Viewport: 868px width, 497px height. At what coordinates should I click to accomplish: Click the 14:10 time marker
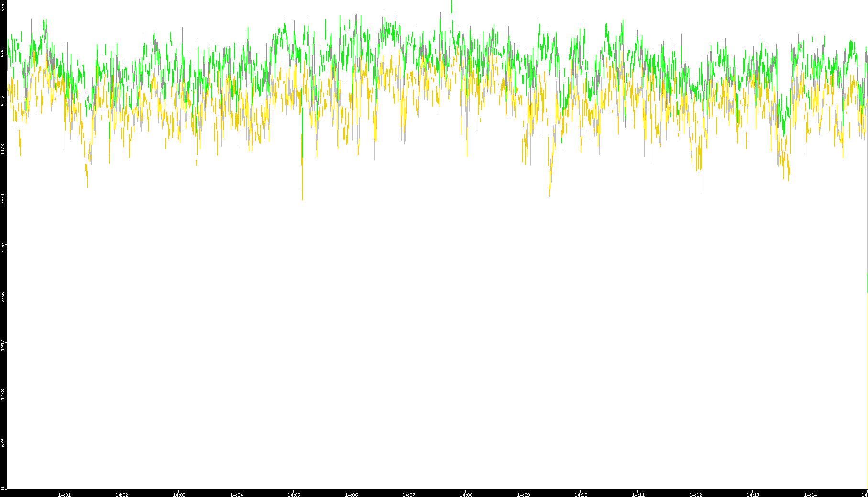pyautogui.click(x=581, y=495)
